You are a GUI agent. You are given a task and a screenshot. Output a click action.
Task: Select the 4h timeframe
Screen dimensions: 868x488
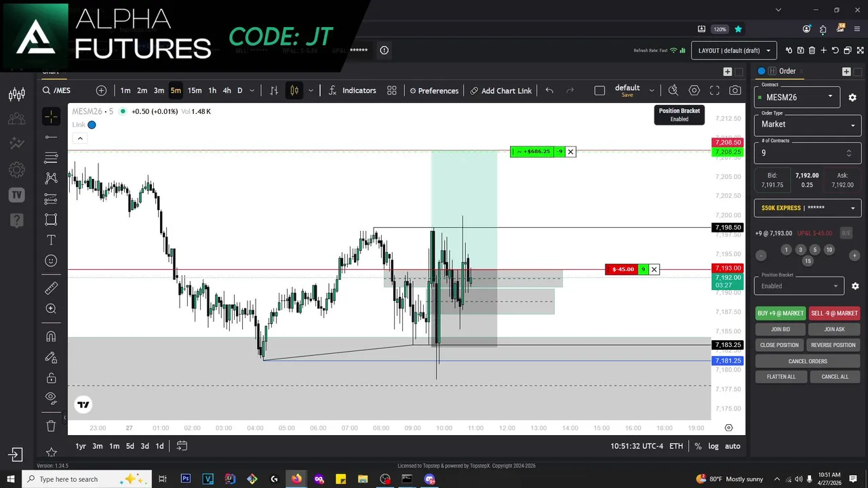[226, 91]
